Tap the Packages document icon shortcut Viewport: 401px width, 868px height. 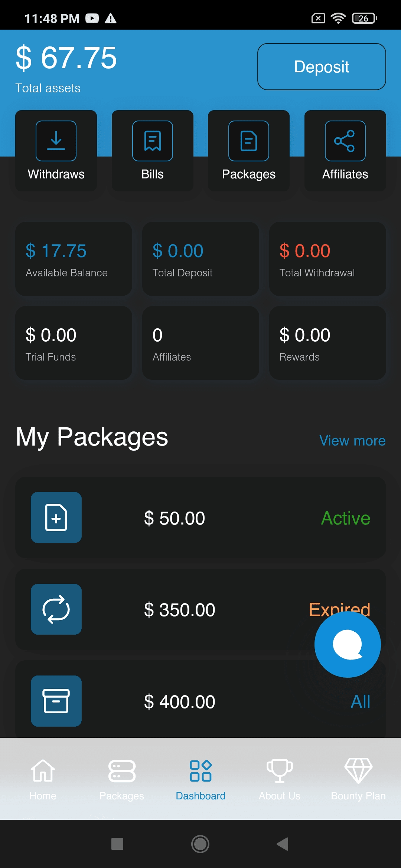click(249, 141)
